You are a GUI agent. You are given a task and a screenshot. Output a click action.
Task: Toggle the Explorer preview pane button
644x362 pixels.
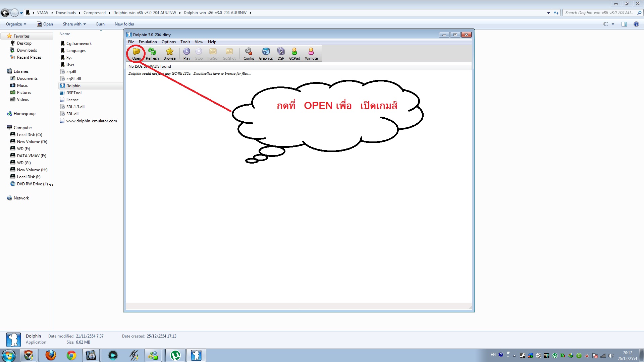tap(624, 24)
